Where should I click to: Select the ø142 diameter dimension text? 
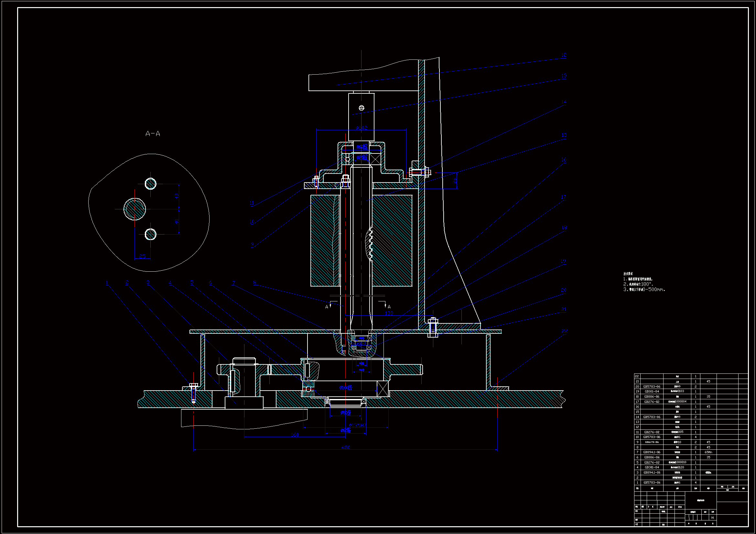coord(361,128)
